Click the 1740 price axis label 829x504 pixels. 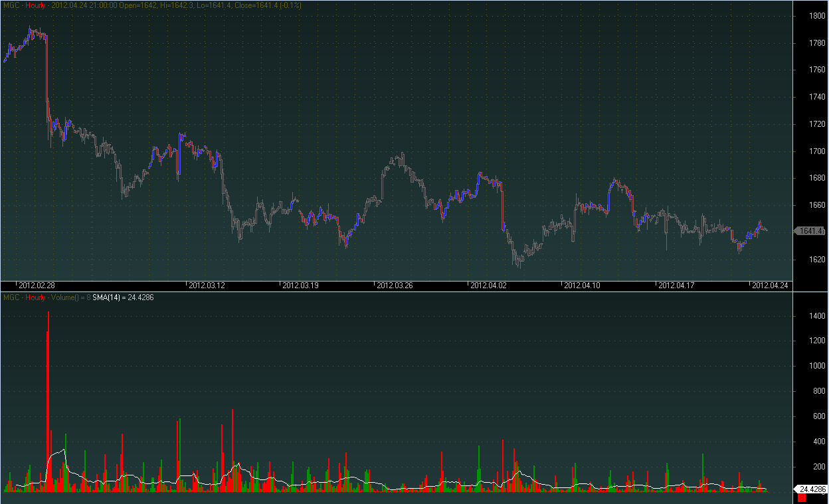pos(817,97)
